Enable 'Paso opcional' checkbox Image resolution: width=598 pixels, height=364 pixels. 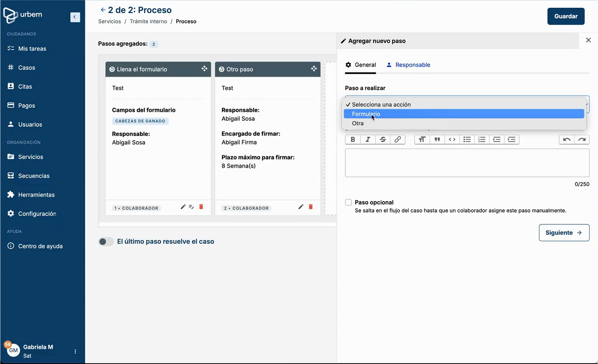(x=348, y=202)
